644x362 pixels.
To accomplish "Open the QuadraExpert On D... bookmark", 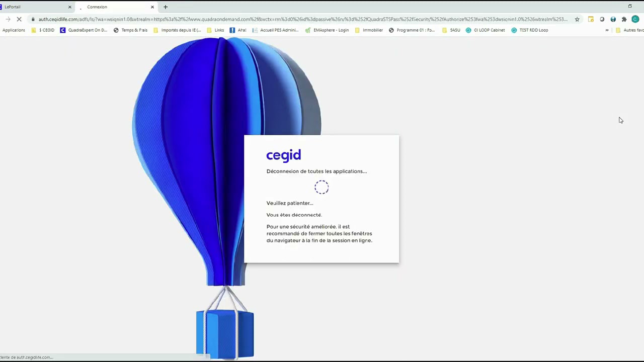I will [84, 30].
